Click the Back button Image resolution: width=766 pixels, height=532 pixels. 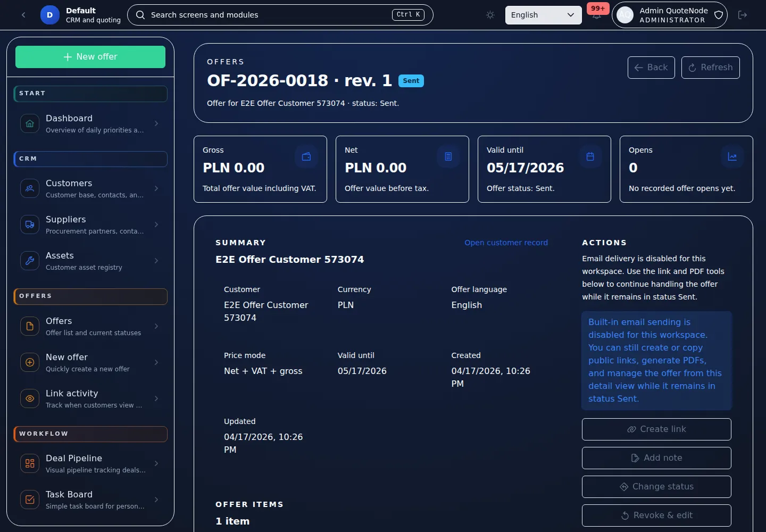click(651, 68)
